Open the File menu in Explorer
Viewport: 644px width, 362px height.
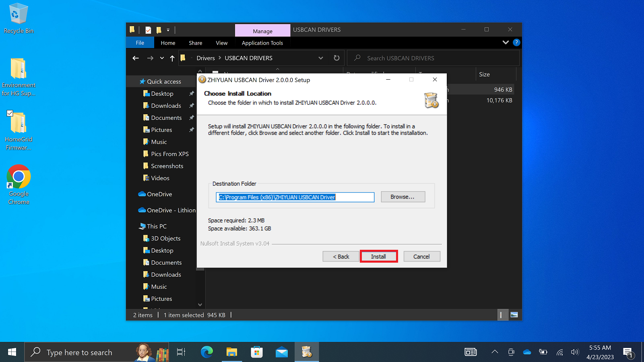click(x=140, y=43)
